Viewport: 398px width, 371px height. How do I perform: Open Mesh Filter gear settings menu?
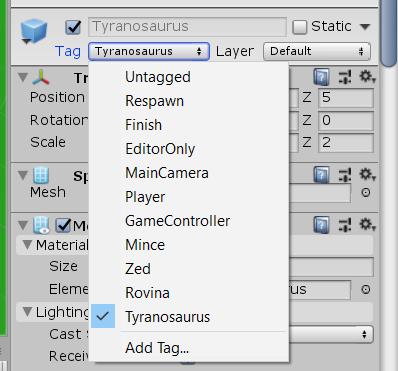[367, 175]
